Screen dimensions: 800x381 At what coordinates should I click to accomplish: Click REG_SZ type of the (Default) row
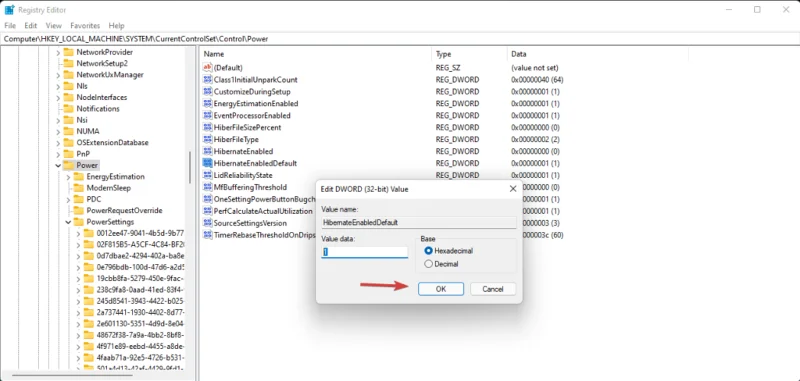tap(447, 67)
